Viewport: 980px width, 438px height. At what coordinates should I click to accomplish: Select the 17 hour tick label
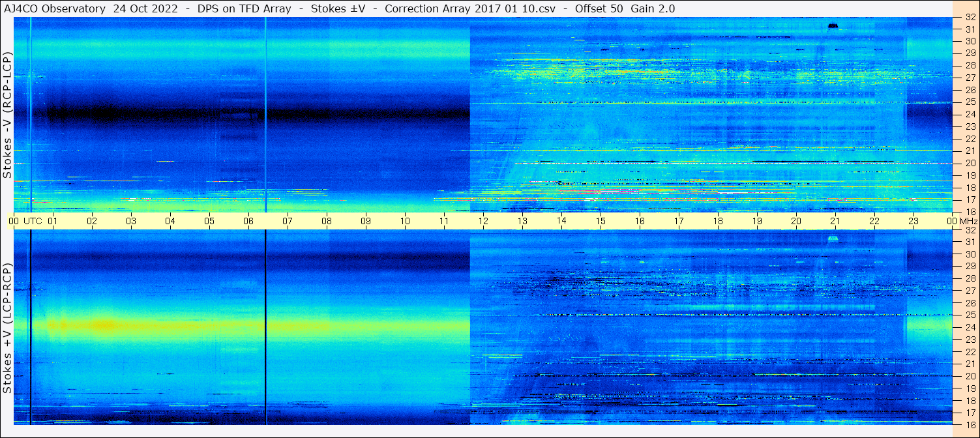coord(679,221)
